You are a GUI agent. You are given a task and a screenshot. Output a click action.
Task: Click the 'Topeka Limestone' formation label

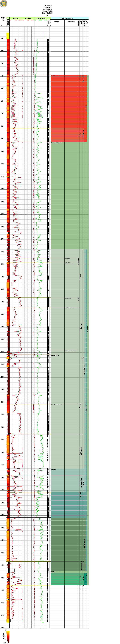[69, 308]
